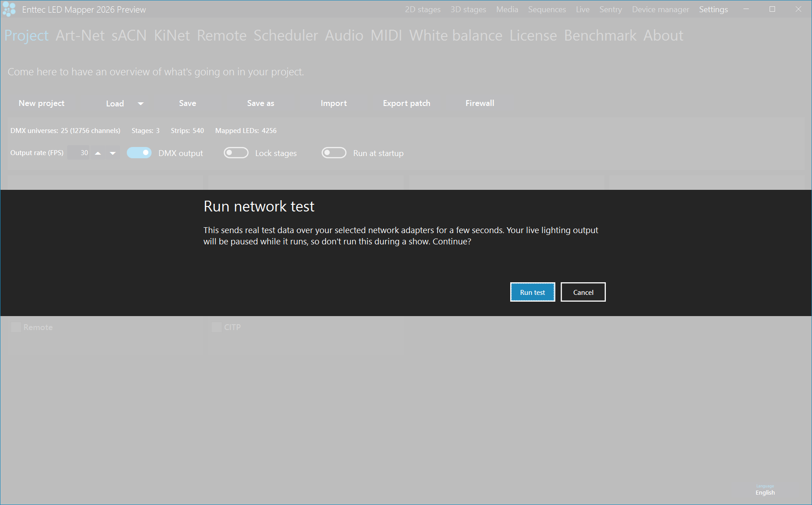Check the CITP checkbox
Image resolution: width=812 pixels, height=505 pixels.
coord(217,327)
